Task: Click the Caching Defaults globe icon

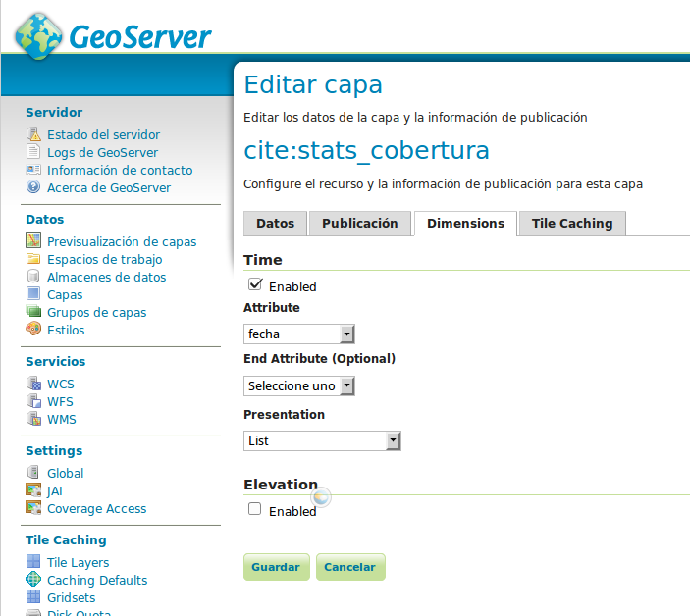Action: pyautogui.click(x=33, y=581)
